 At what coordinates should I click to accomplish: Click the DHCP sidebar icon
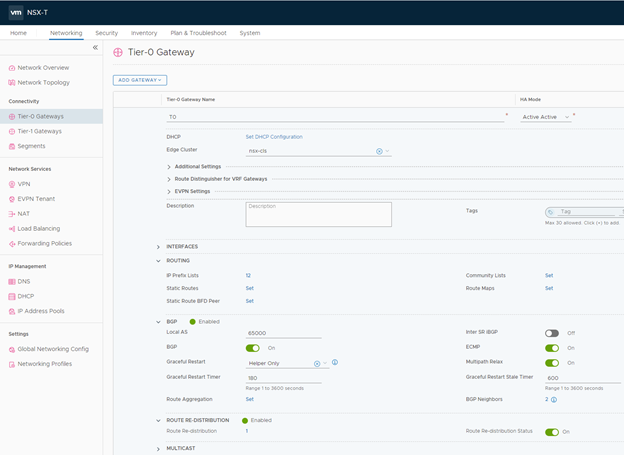tap(12, 297)
